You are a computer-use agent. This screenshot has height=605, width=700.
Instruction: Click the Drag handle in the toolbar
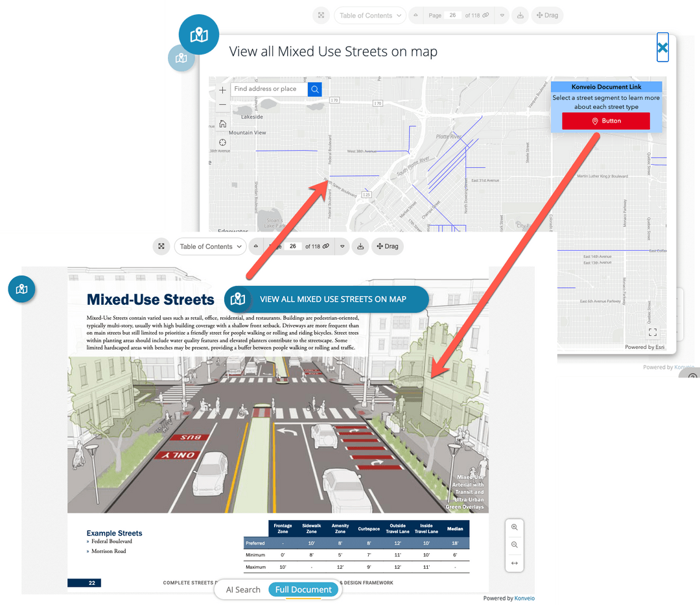coord(548,15)
